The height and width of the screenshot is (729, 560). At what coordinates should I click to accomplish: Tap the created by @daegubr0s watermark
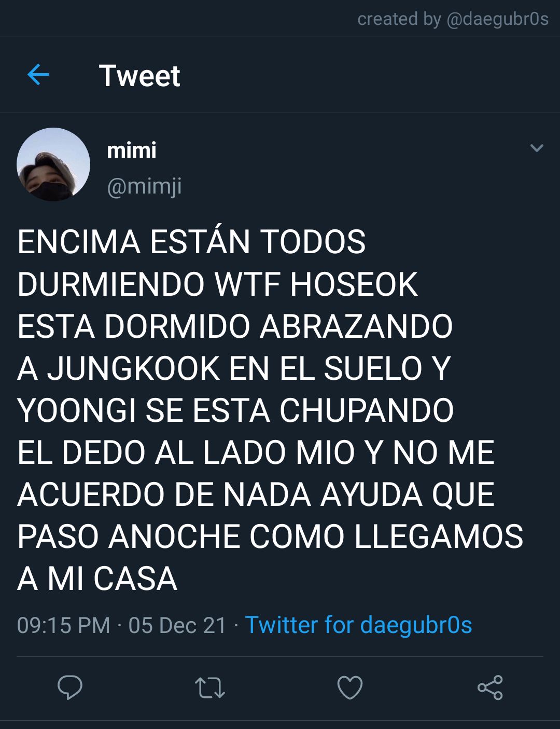pyautogui.click(x=453, y=19)
